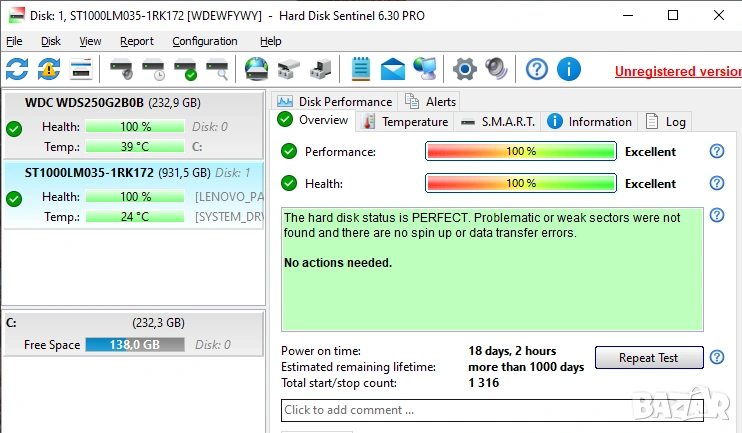
Task: Click the disk with globe icon
Action: point(256,69)
